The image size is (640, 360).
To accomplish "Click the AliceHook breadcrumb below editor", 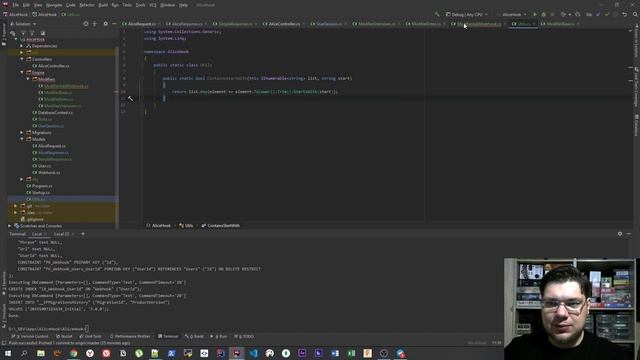I will [158, 225].
